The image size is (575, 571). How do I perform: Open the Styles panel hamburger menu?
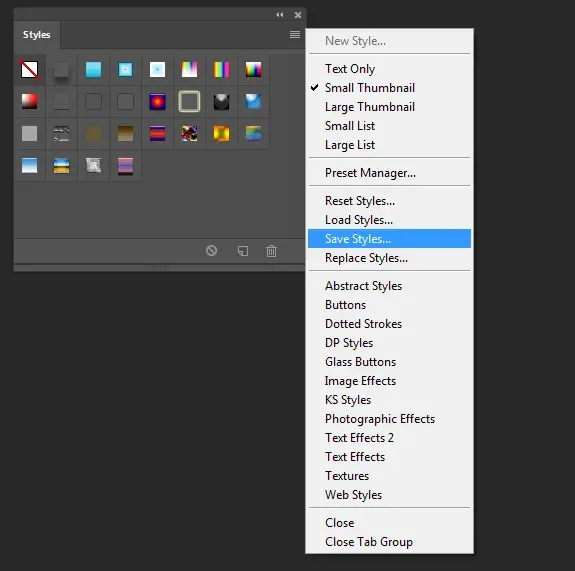(x=295, y=34)
